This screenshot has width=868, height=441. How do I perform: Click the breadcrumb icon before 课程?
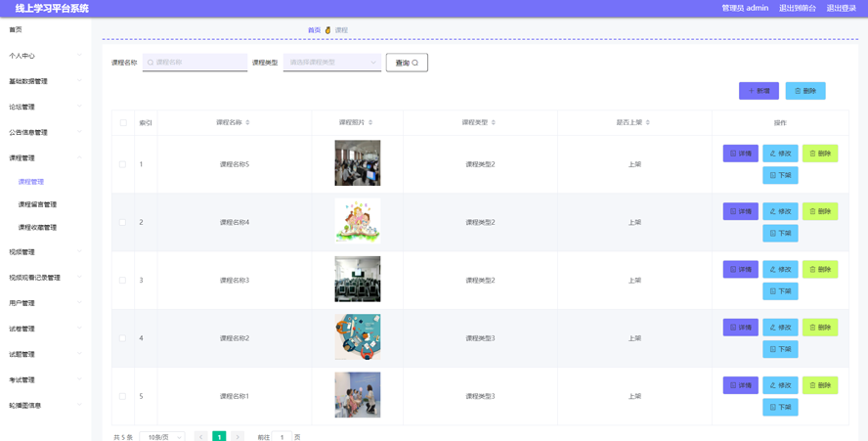[x=327, y=30]
